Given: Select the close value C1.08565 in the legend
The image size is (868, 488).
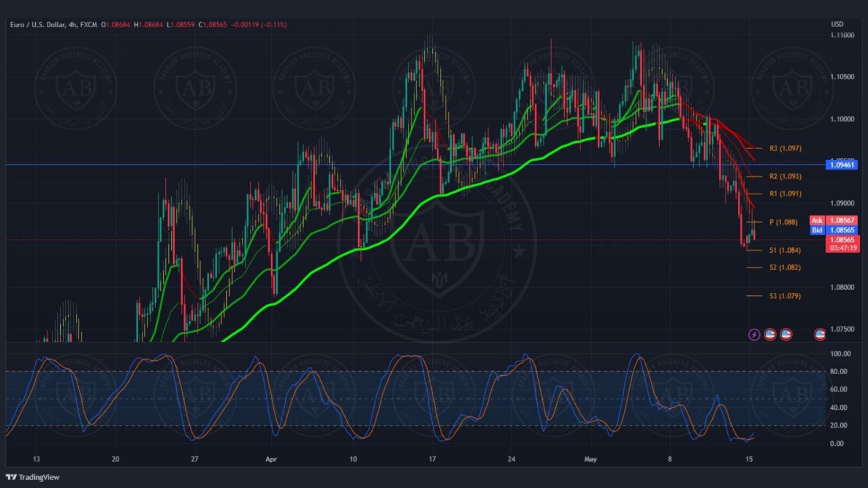Looking at the screenshot, I should (213, 25).
